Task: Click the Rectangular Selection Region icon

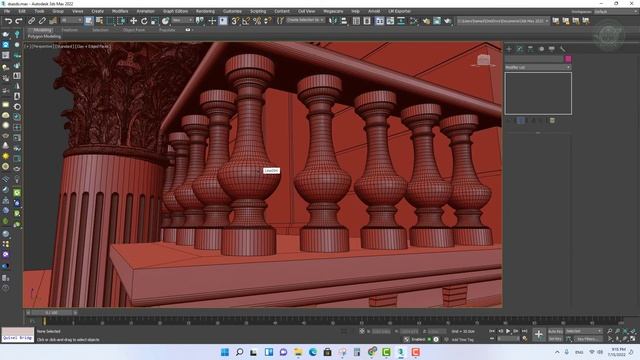Action: point(110,21)
